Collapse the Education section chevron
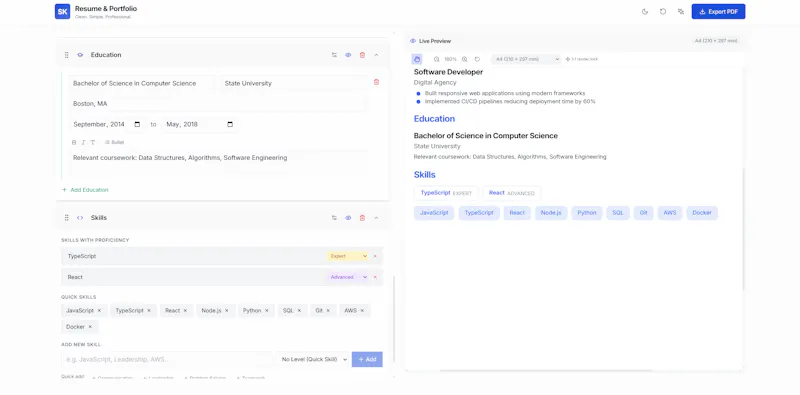Image resolution: width=800 pixels, height=395 pixels. [377, 55]
